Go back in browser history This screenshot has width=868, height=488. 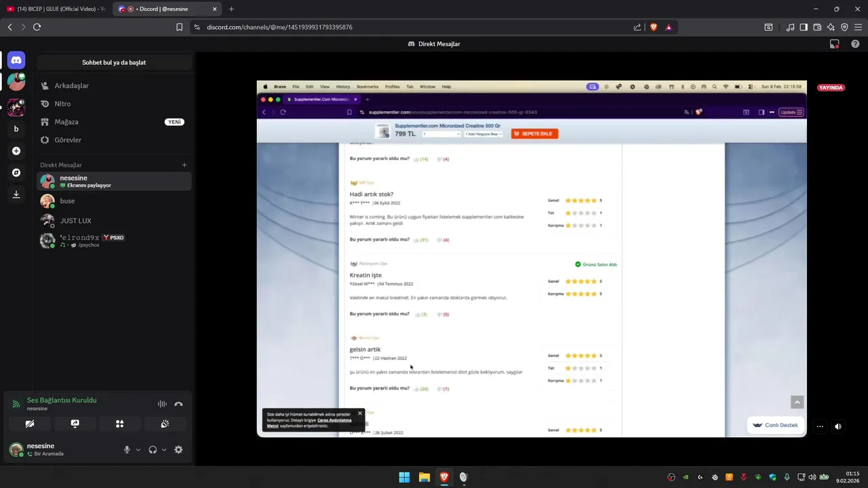click(9, 27)
